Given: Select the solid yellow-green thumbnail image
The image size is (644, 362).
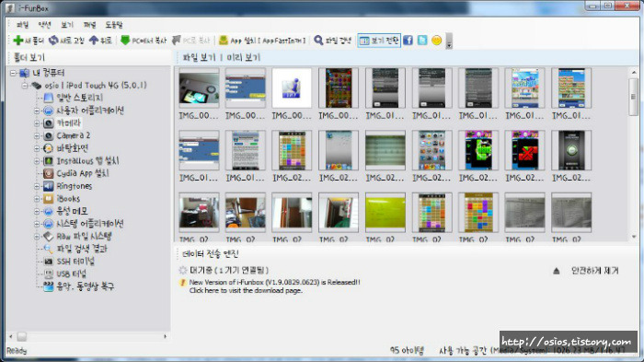Looking at the screenshot, I should [385, 213].
